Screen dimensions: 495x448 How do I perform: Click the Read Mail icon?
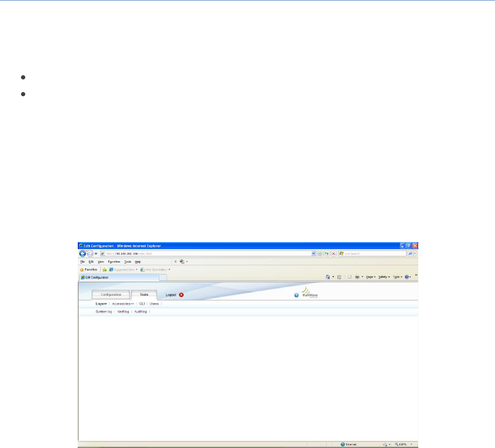click(349, 277)
